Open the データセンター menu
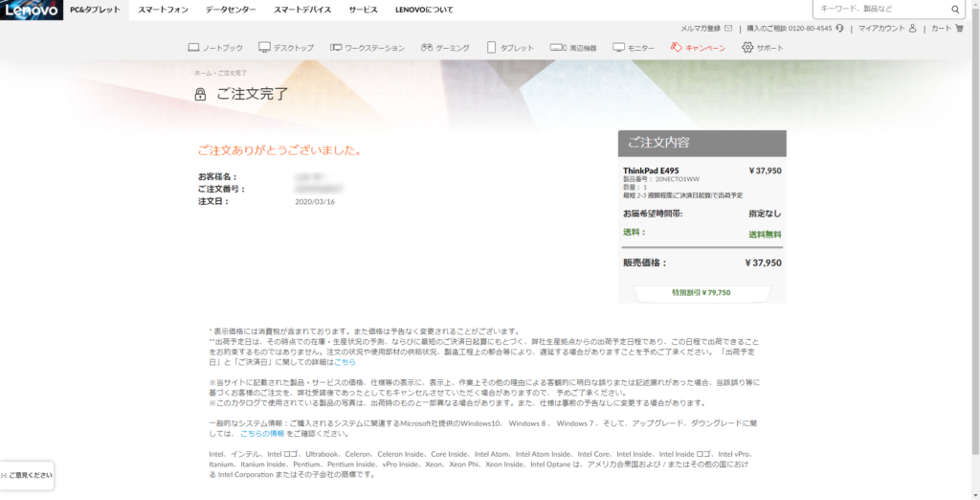Screen dimensions: 980x500 point(231,10)
